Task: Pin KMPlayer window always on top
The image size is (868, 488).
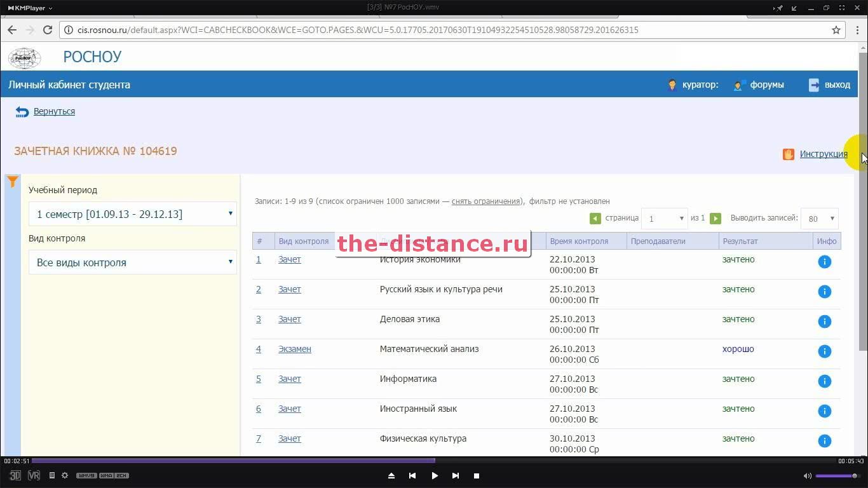Action: 778,8
